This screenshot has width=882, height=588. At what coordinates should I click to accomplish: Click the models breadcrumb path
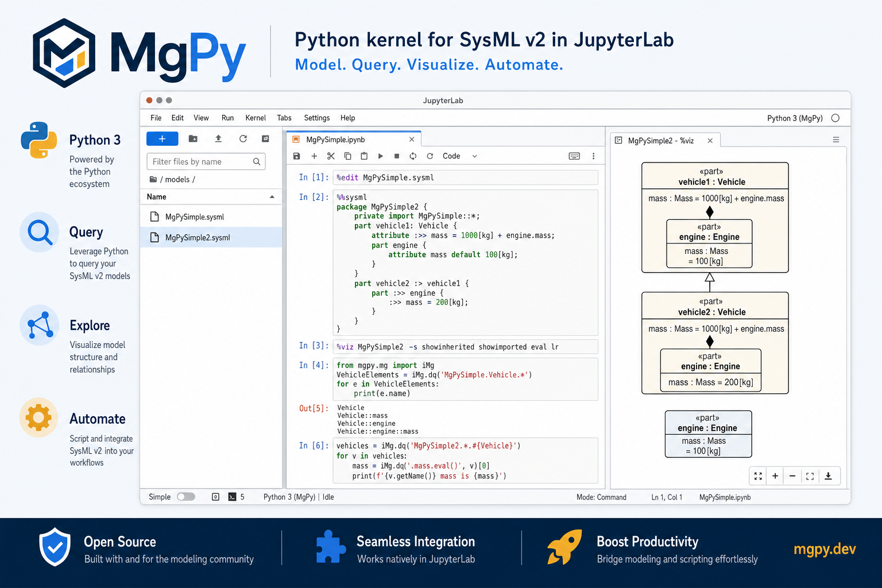pos(177,179)
